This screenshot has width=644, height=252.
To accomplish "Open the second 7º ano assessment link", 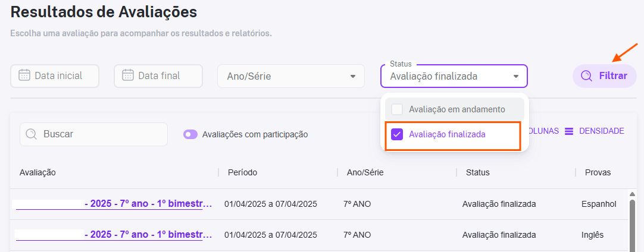I will click(x=114, y=235).
